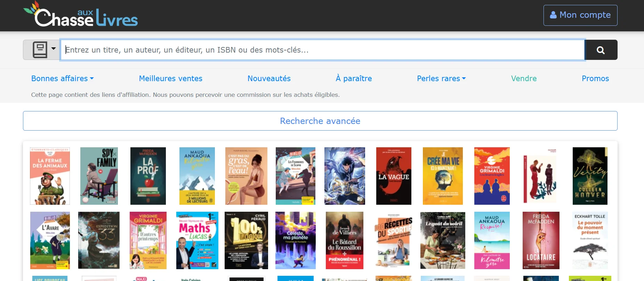Open Le goût du soleil cookbook cover
The height and width of the screenshot is (281, 644).
tap(443, 240)
